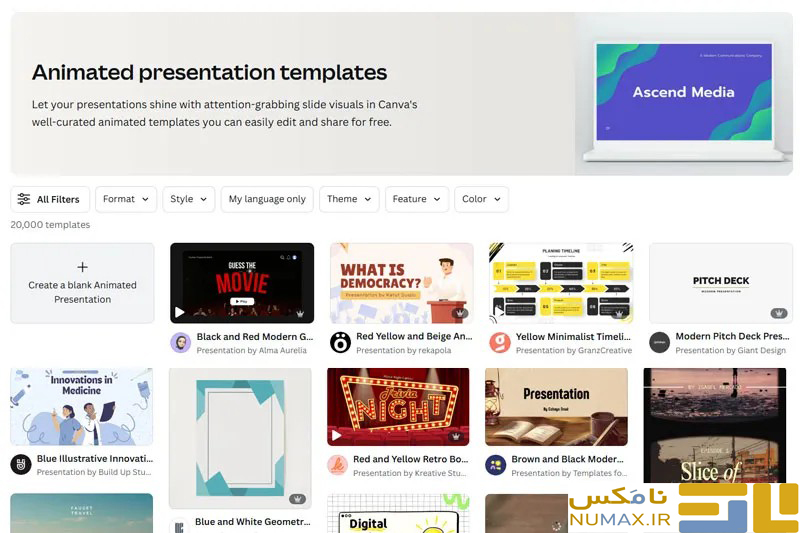
Task: Expand the Theme dropdown filter
Action: click(x=349, y=199)
